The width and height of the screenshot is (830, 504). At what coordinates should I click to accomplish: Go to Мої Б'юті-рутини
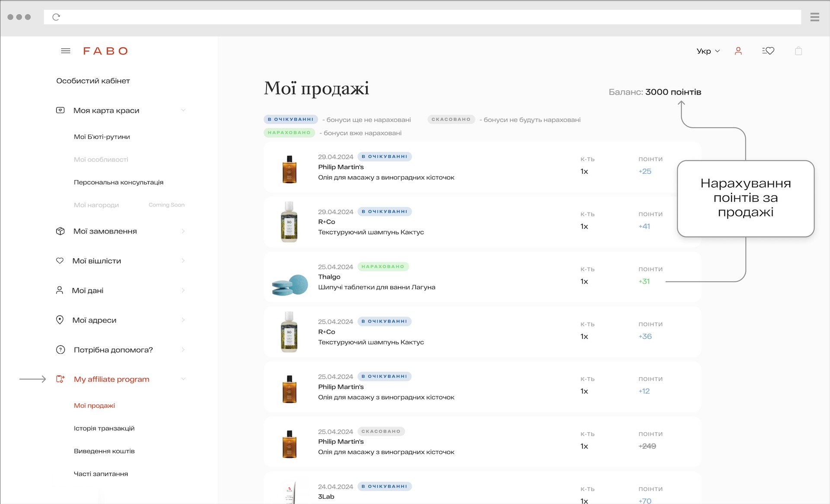[102, 137]
